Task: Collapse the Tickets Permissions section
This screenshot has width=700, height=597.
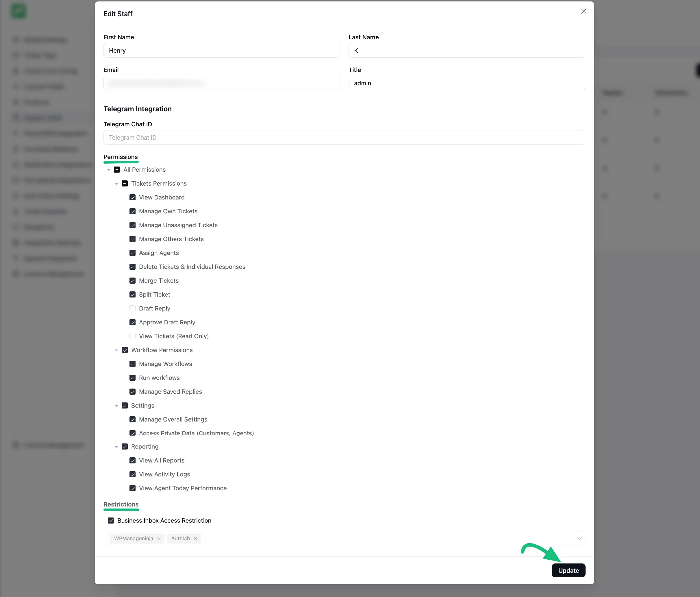Action: point(116,184)
